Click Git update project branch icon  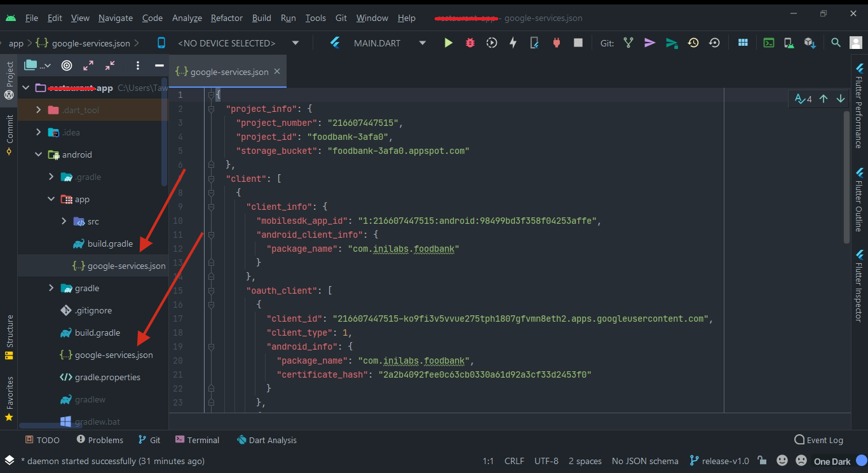[628, 43]
